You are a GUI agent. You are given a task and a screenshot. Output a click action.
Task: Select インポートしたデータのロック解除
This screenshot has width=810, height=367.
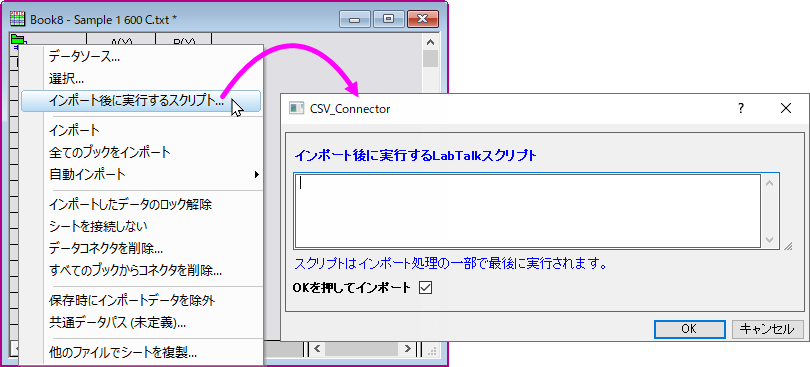[x=141, y=204]
